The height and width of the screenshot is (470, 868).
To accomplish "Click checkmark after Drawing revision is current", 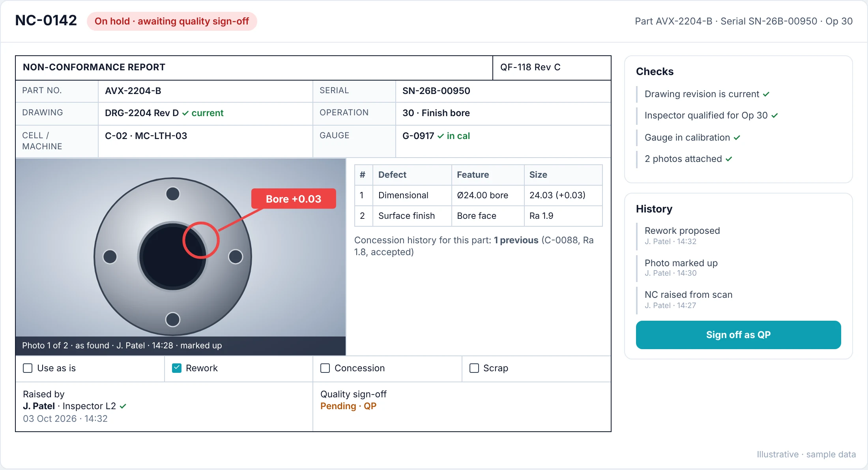I will coord(766,94).
